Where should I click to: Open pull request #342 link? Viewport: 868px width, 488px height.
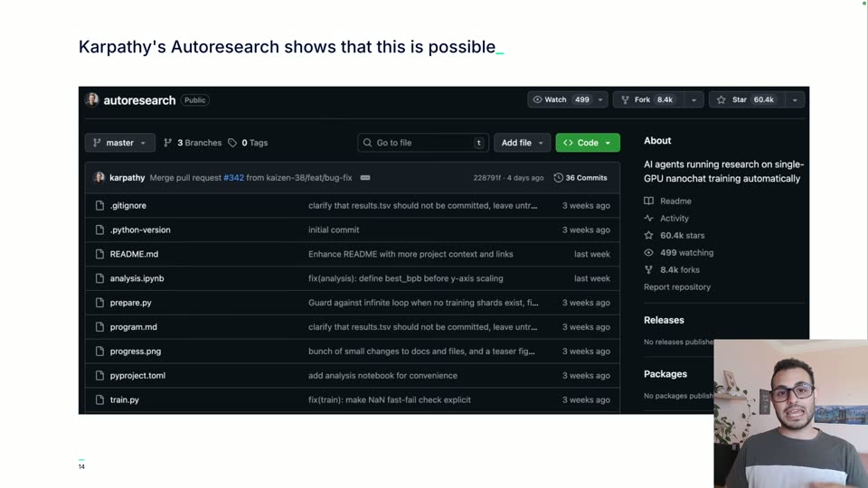[233, 178]
